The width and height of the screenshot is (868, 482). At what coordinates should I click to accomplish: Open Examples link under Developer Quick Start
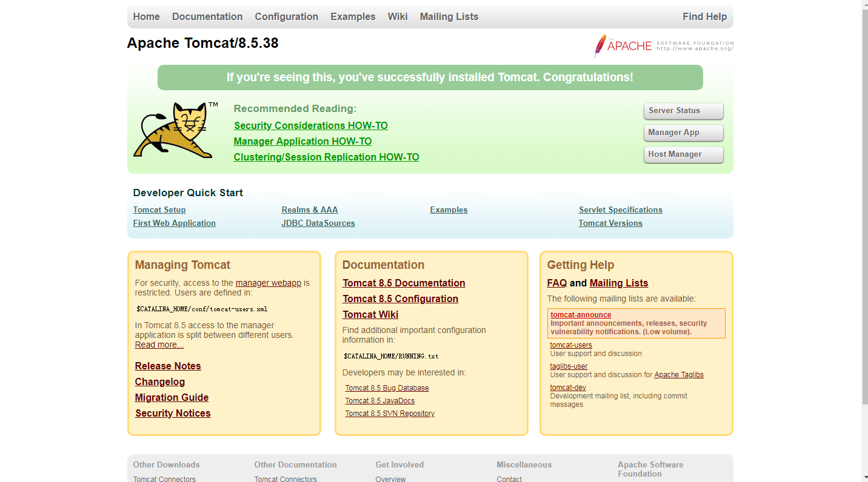[x=449, y=210]
